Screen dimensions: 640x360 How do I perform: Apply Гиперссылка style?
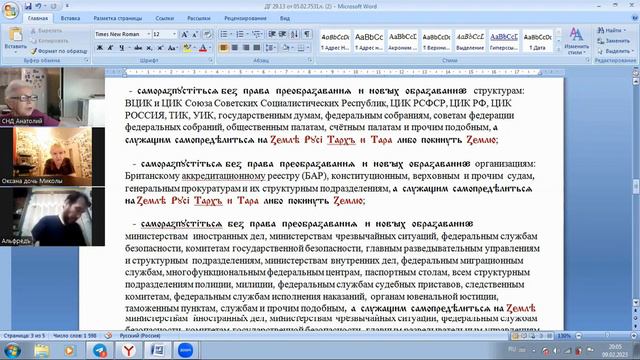click(504, 41)
